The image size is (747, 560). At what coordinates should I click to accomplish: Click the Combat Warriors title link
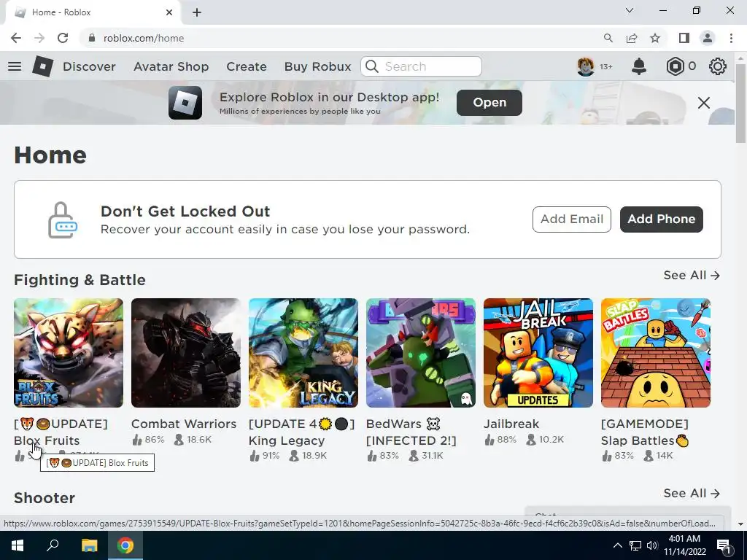[184, 424]
